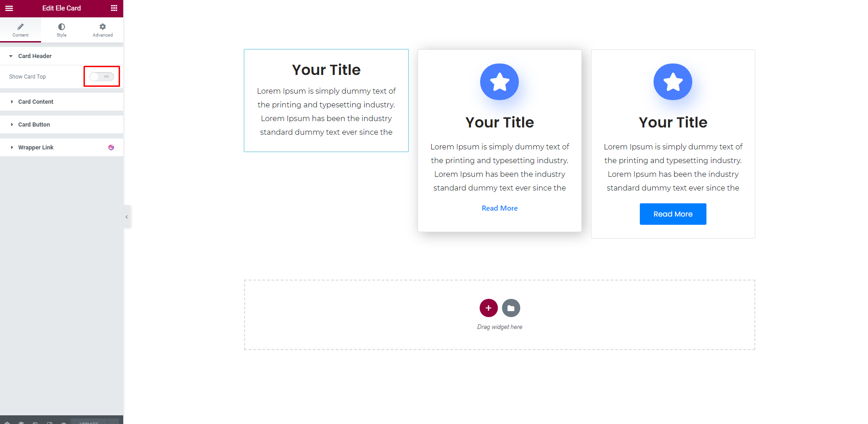The width and height of the screenshot is (868, 424).
Task: Click the star icon on the right card
Action: tap(673, 82)
